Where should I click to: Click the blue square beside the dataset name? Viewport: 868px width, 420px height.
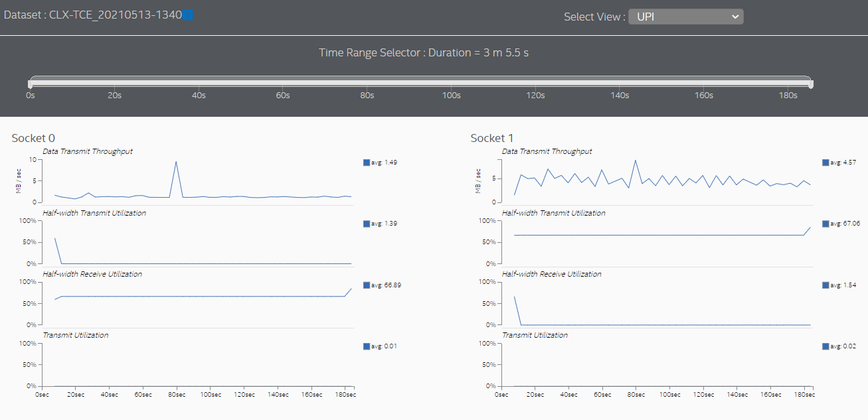pyautogui.click(x=188, y=15)
